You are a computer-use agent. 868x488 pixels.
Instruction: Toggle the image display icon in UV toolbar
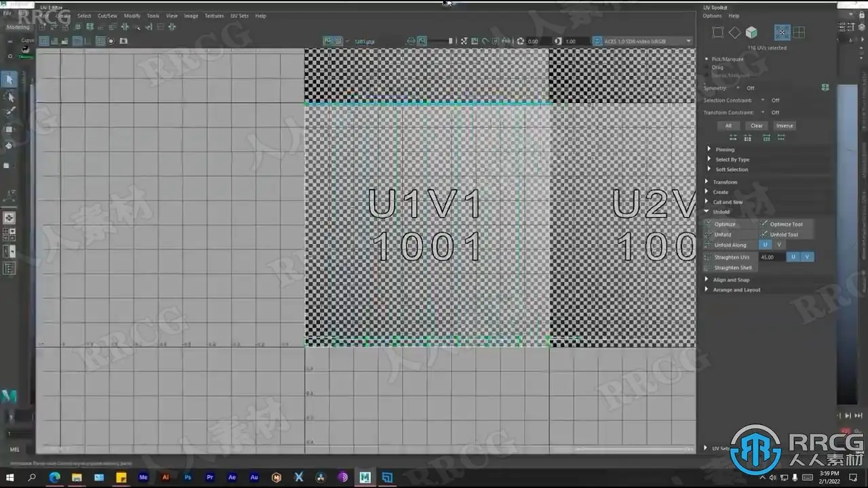click(x=328, y=41)
